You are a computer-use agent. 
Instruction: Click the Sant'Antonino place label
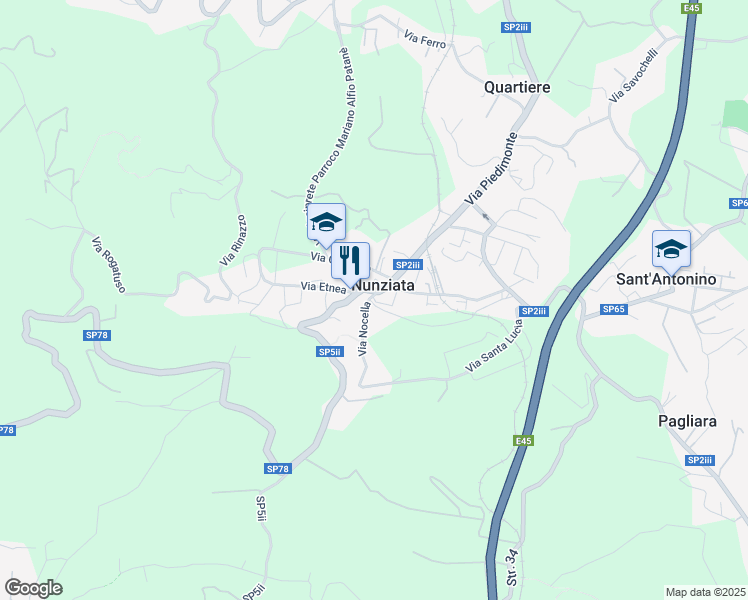click(x=666, y=279)
